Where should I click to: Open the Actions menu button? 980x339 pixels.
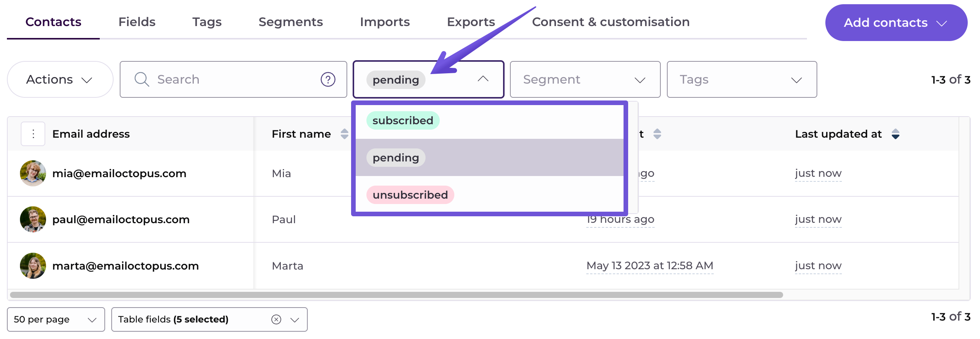point(60,79)
